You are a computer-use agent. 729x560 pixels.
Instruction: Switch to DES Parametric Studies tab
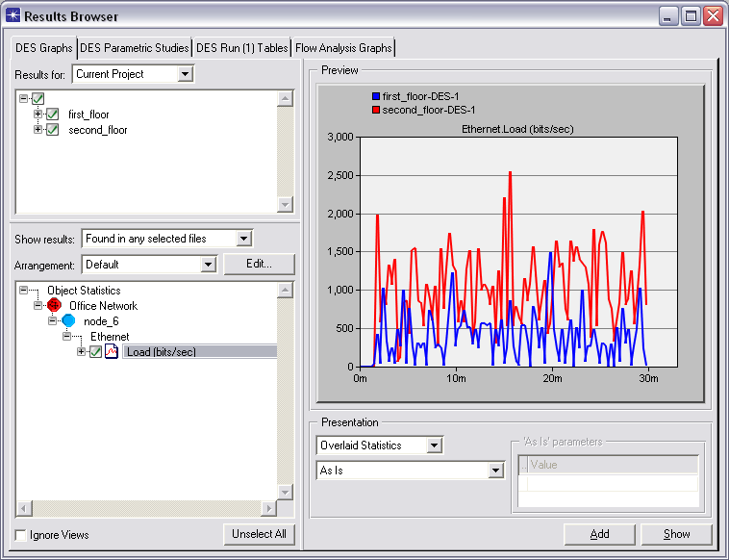tap(134, 48)
